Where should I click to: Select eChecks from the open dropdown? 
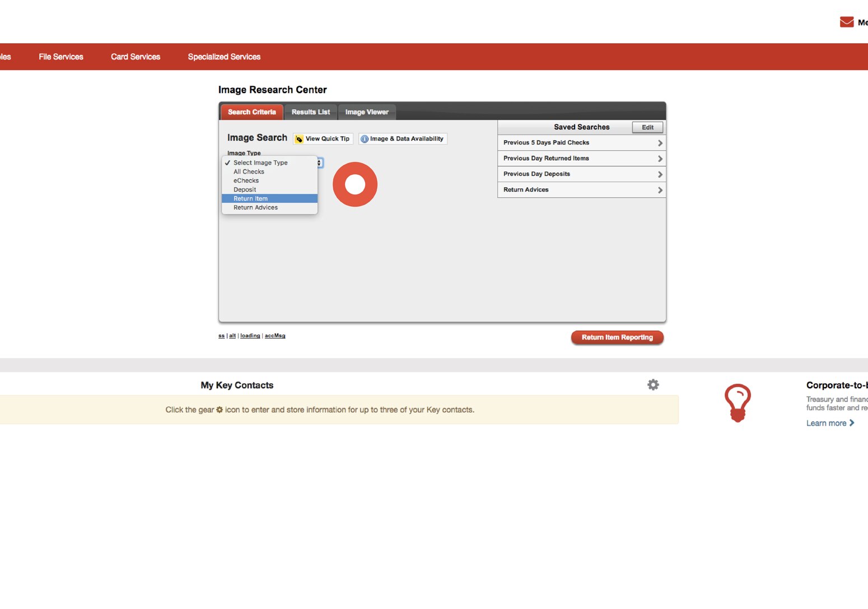[x=246, y=180]
